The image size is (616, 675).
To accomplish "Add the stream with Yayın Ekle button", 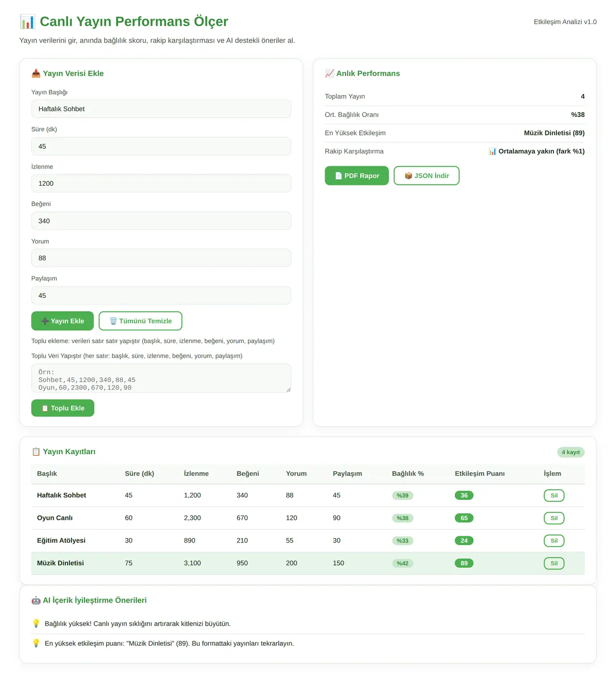I will tap(63, 321).
